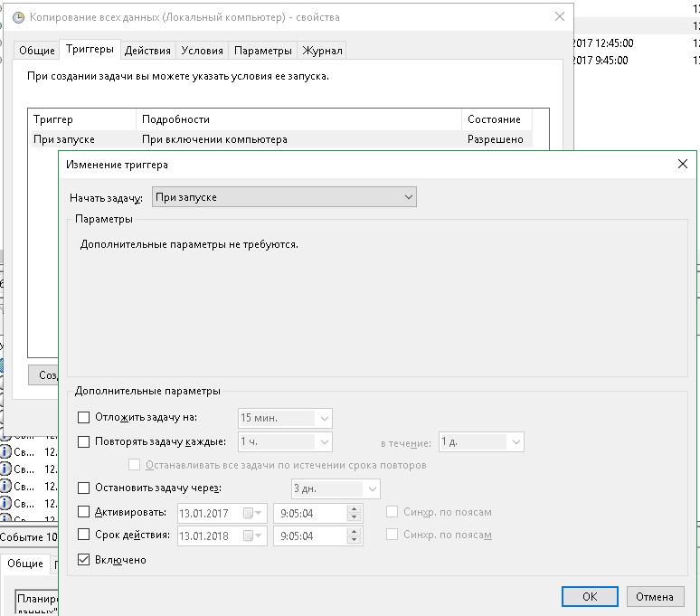700x616 pixels.
Task: Increase the Активировать time with spinner up arrow
Action: pyautogui.click(x=355, y=508)
